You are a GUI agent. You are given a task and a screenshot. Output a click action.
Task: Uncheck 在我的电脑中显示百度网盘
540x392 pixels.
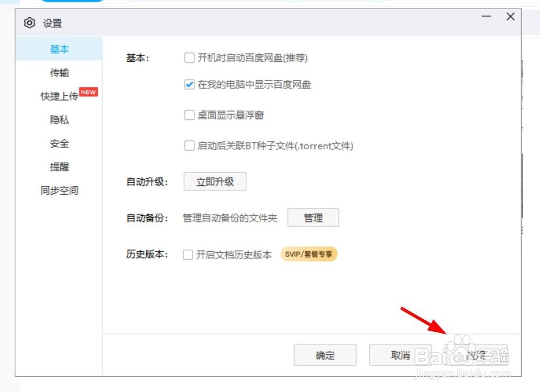[190, 84]
